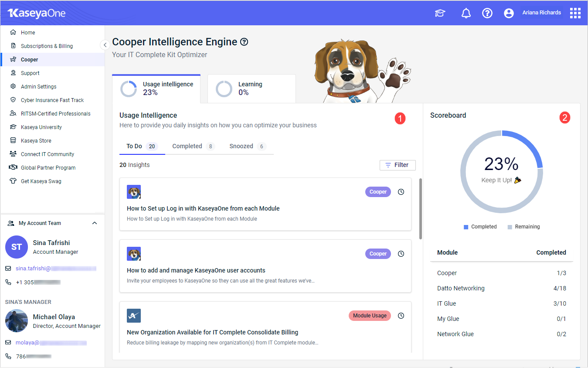Switch to the Usage intelligence tab
588x368 pixels.
pyautogui.click(x=156, y=89)
